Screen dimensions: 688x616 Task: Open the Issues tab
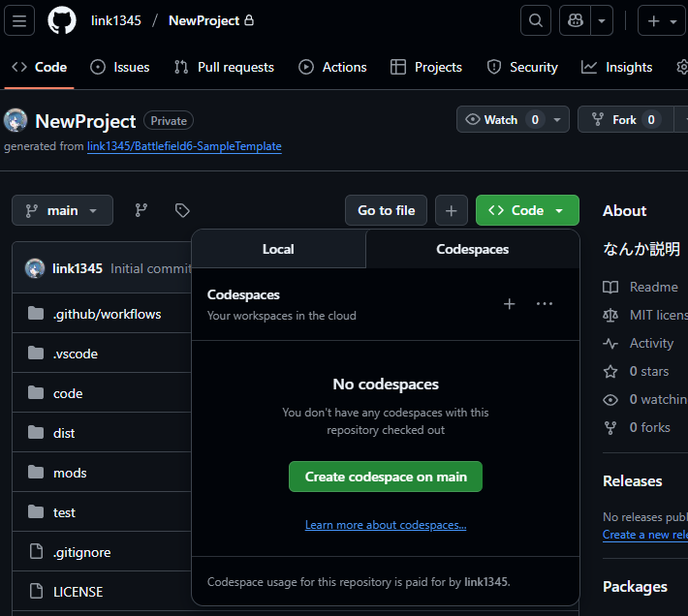[120, 67]
